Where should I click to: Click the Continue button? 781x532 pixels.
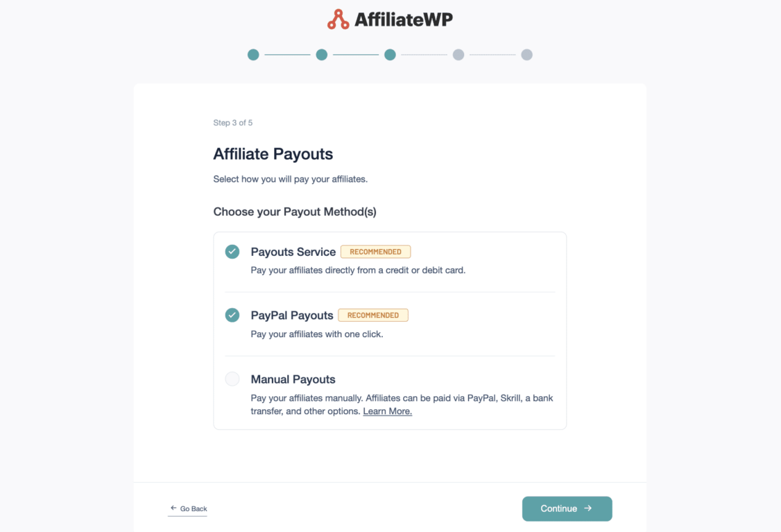coord(567,508)
